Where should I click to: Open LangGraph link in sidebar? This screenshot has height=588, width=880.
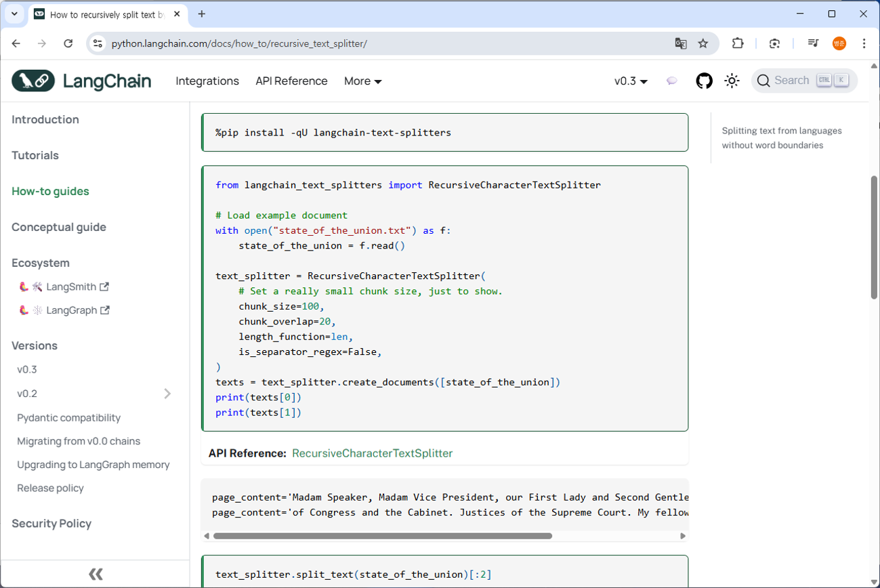click(x=72, y=310)
